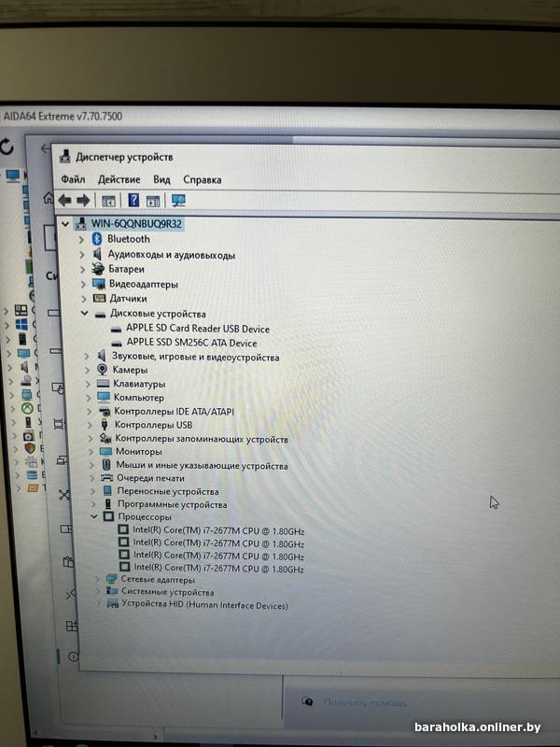Click the AIDA64 refresh icon
Image resolution: width=560 pixels, height=747 pixels.
pos(7,147)
